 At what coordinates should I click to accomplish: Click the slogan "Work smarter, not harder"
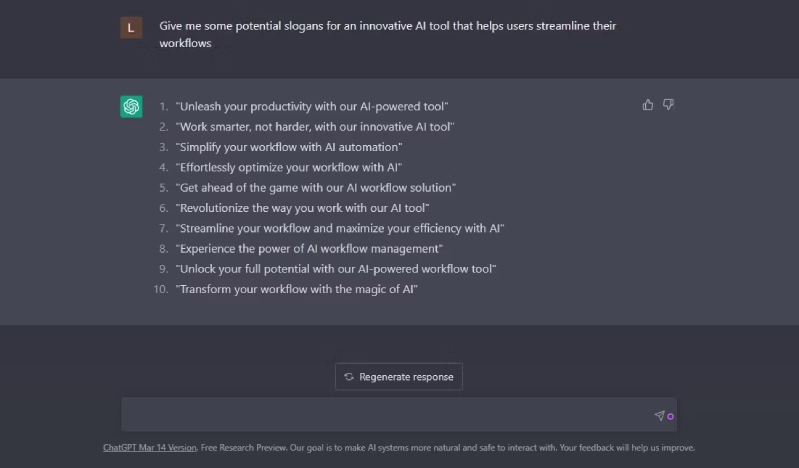pyautogui.click(x=314, y=127)
